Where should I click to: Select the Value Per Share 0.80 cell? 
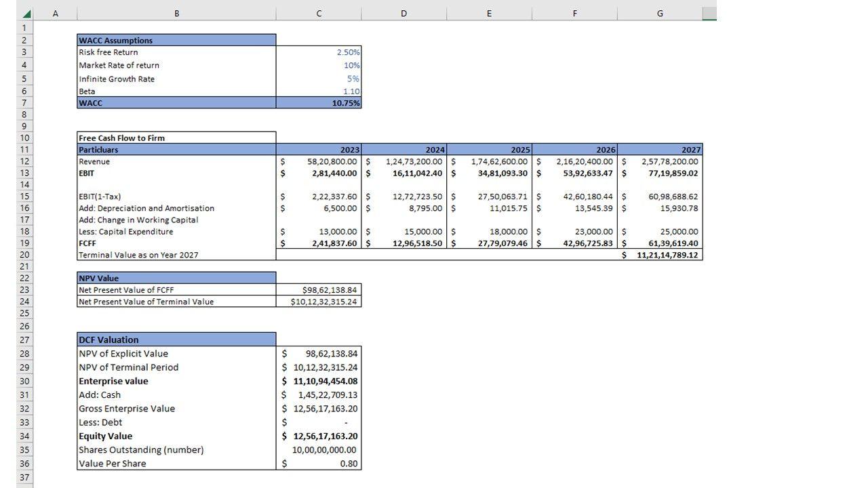[x=319, y=464]
